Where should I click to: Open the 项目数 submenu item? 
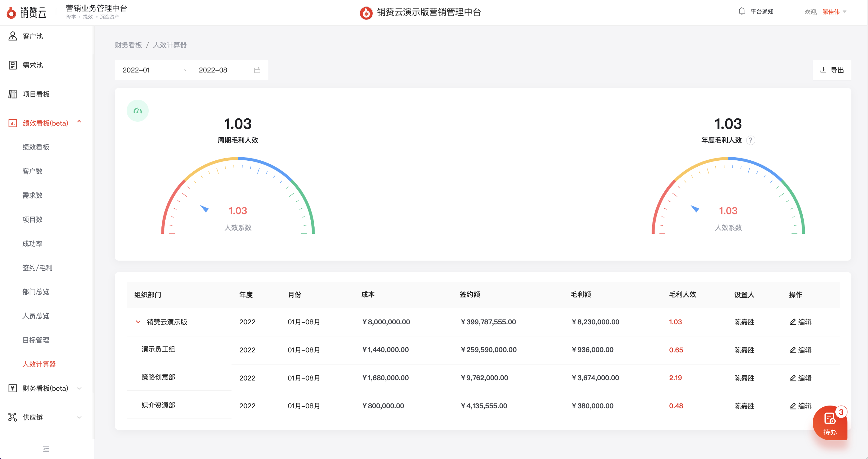tap(32, 220)
